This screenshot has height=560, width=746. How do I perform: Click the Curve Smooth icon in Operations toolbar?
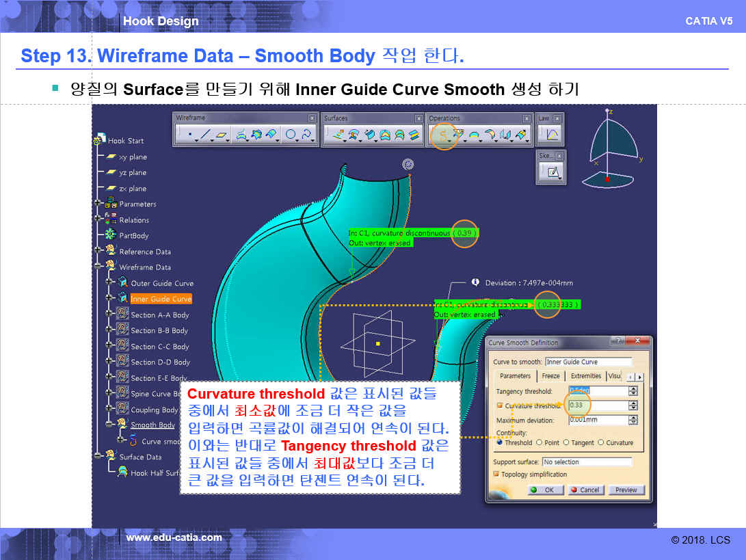pos(443,135)
